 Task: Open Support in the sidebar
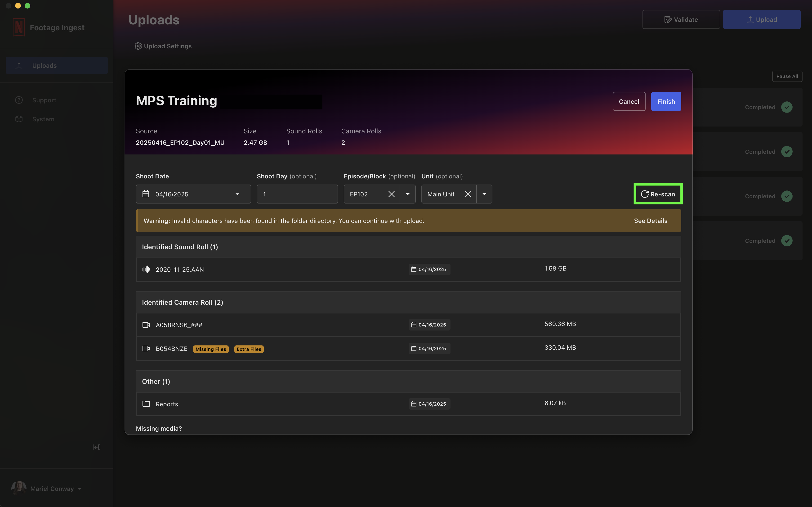[44, 100]
